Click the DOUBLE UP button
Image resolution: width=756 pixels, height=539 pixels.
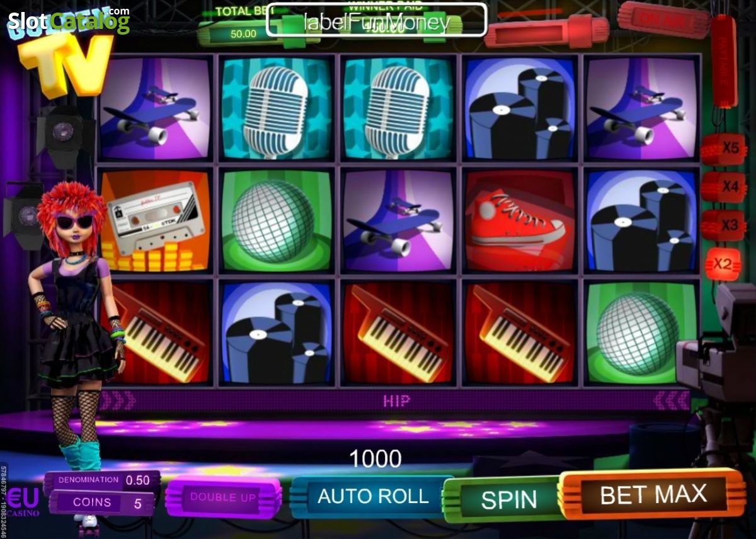click(223, 497)
